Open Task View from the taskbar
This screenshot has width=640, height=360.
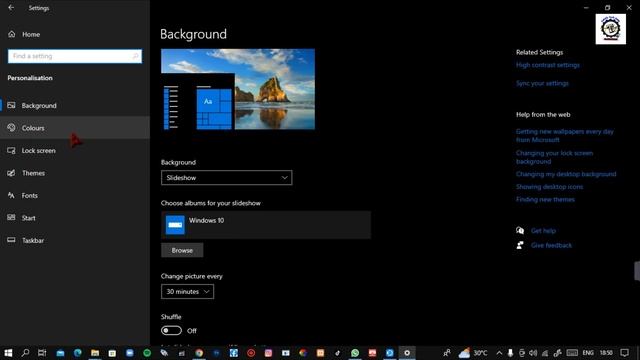point(42,353)
